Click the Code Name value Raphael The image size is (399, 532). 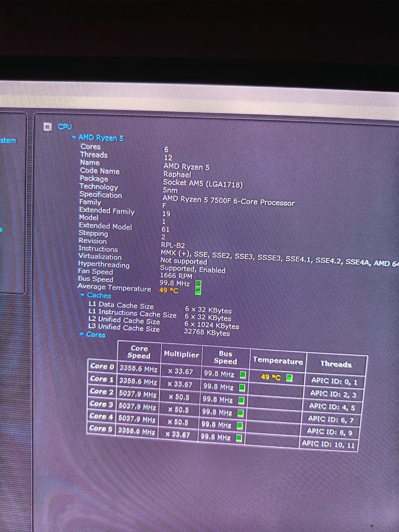(177, 175)
